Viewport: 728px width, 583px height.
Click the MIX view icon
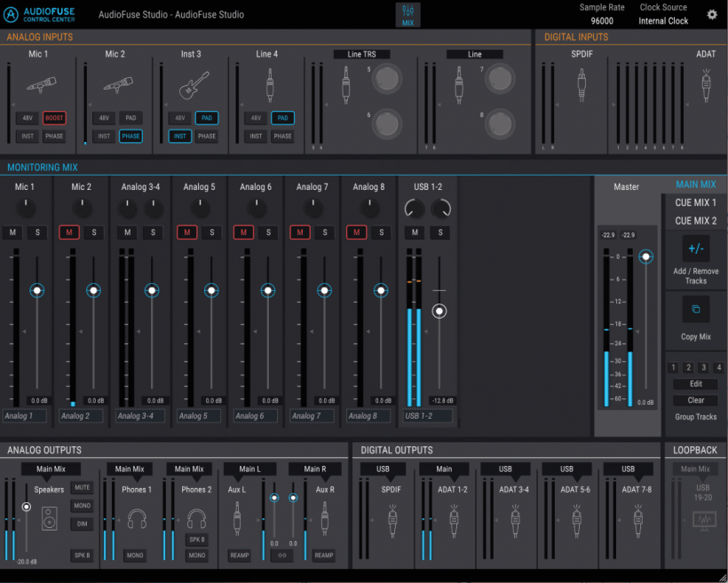(x=408, y=15)
